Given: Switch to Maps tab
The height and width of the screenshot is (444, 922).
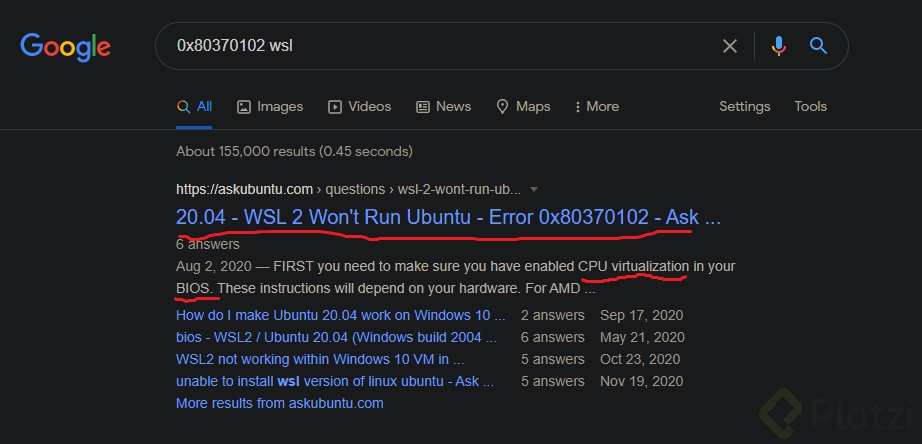Looking at the screenshot, I should point(523,106).
